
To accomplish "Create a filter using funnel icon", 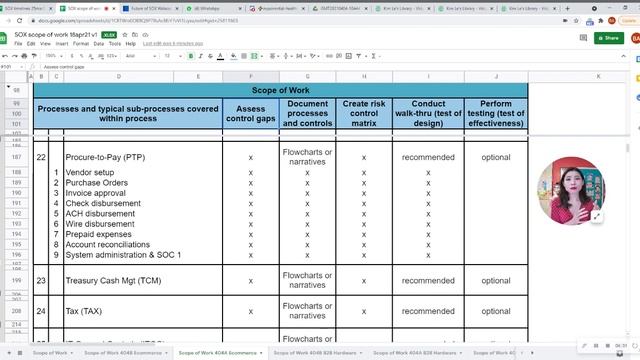I will 358,56.
